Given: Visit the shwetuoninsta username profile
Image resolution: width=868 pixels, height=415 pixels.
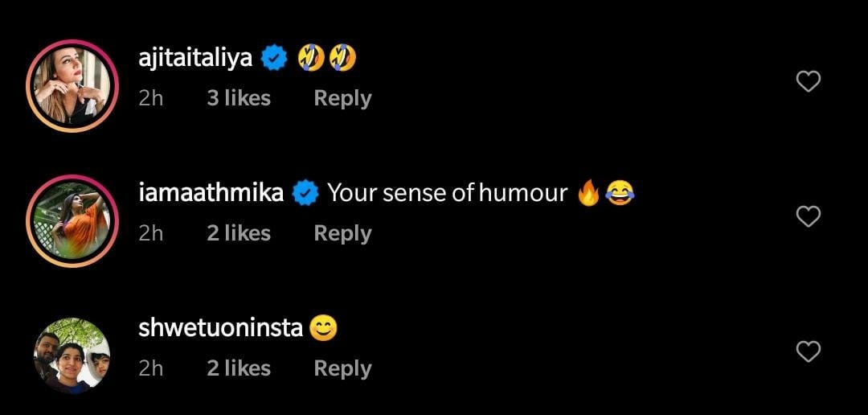Looking at the screenshot, I should (x=220, y=328).
